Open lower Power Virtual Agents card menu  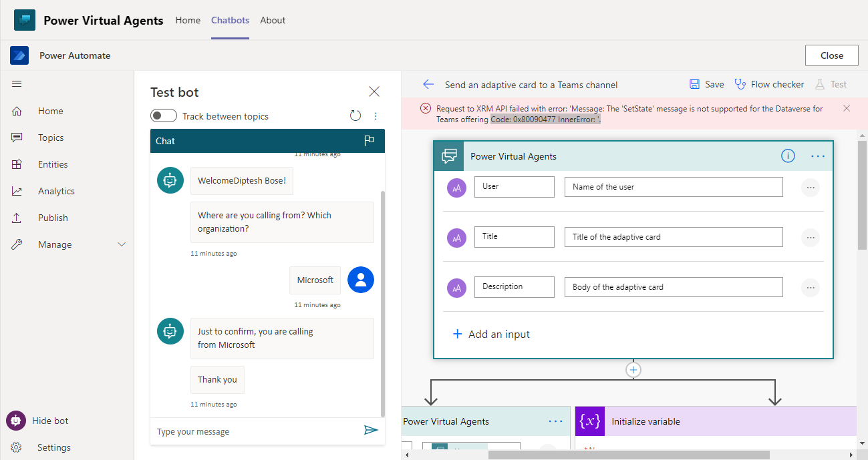(x=555, y=421)
